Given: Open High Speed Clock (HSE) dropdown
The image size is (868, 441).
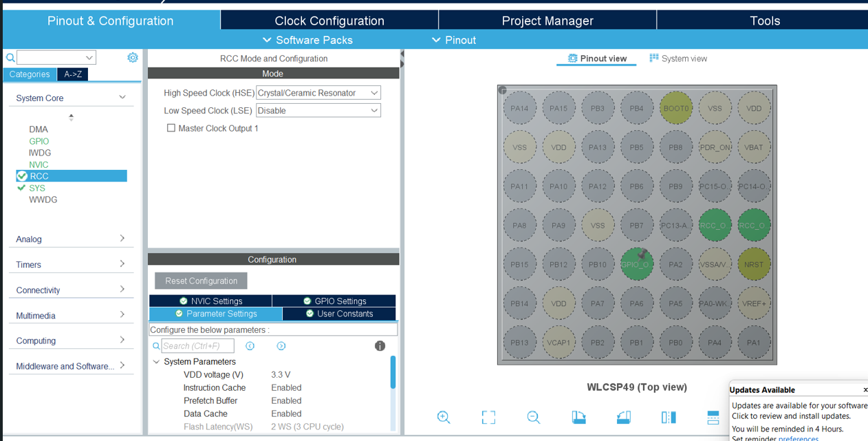Looking at the screenshot, I should [318, 93].
